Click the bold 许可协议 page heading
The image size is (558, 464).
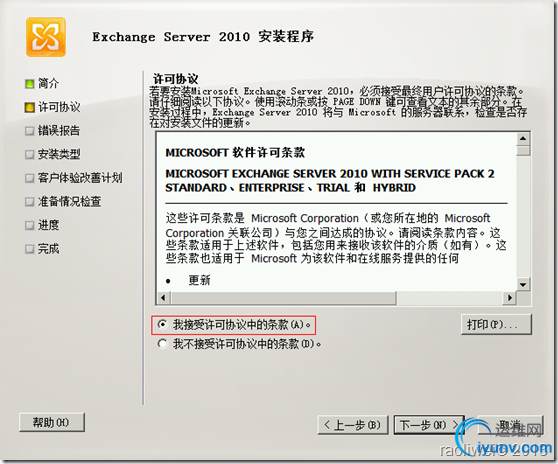pyautogui.click(x=175, y=79)
